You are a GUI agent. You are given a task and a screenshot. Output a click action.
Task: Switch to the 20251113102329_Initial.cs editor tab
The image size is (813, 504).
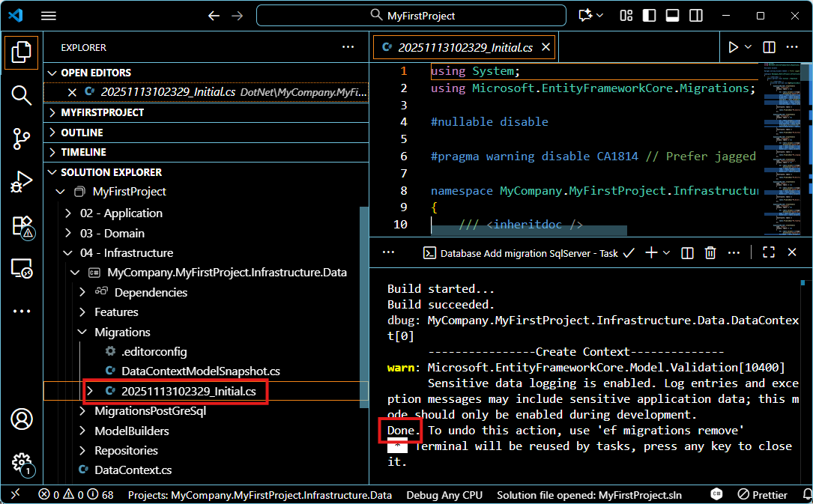tap(457, 46)
